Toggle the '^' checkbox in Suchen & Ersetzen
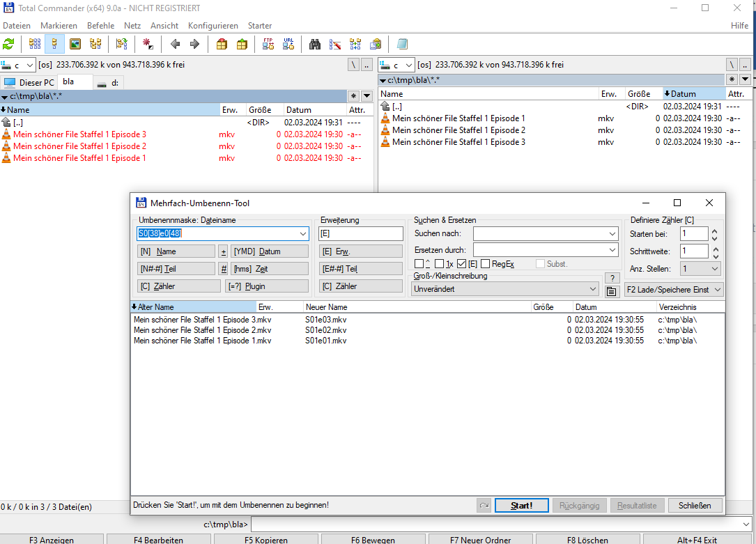This screenshot has height=544, width=756. (x=419, y=263)
